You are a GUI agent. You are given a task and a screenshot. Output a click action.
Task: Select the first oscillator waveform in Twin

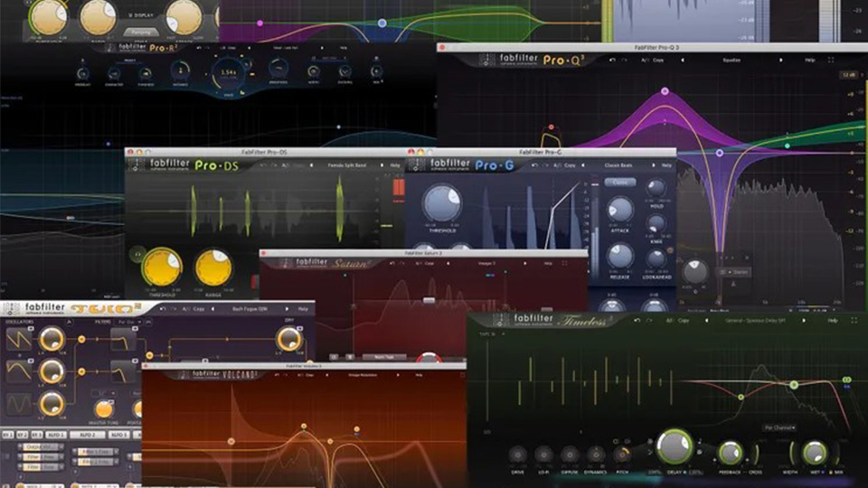pyautogui.click(x=18, y=339)
